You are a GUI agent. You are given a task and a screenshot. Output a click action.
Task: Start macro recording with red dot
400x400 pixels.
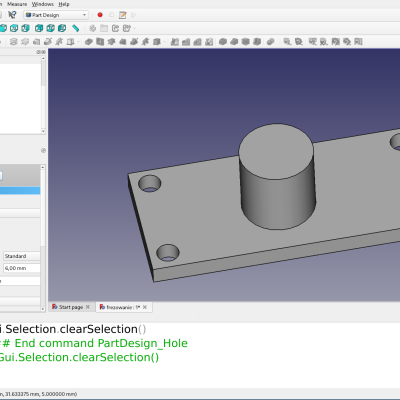tap(100, 15)
